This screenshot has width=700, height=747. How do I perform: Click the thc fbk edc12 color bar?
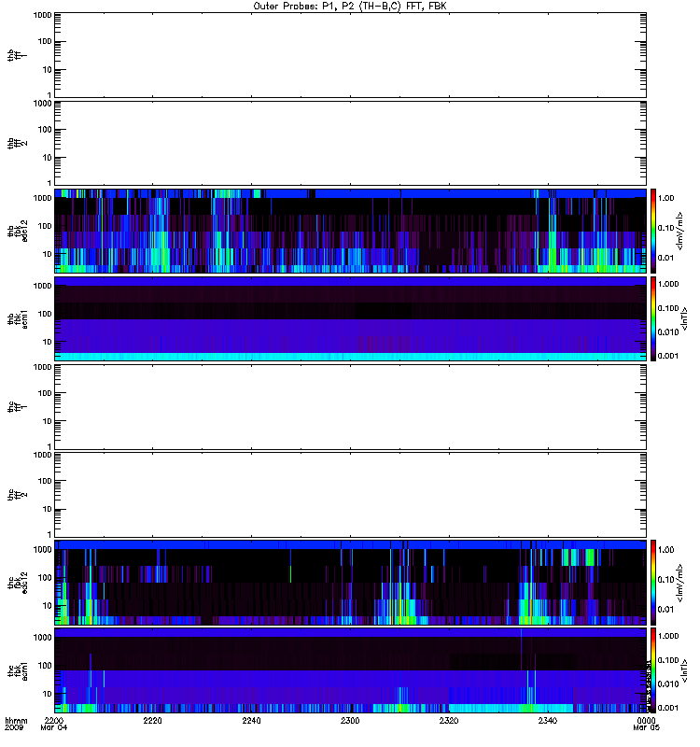pos(653,583)
